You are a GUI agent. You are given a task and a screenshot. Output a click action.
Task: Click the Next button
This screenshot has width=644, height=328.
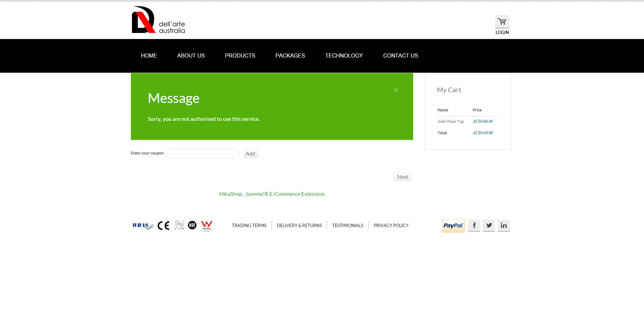[402, 177]
